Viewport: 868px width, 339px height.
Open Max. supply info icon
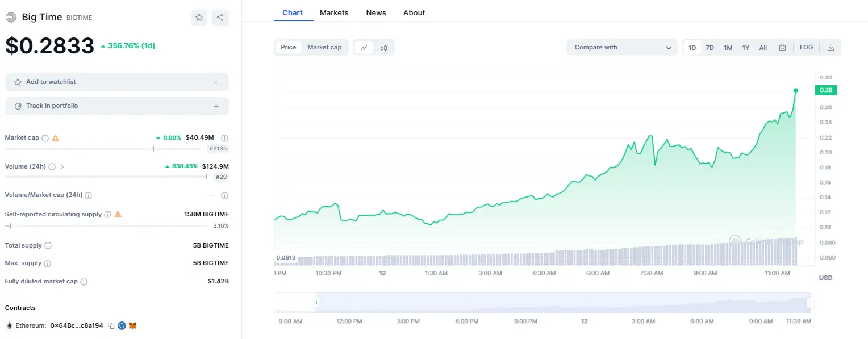click(47, 263)
